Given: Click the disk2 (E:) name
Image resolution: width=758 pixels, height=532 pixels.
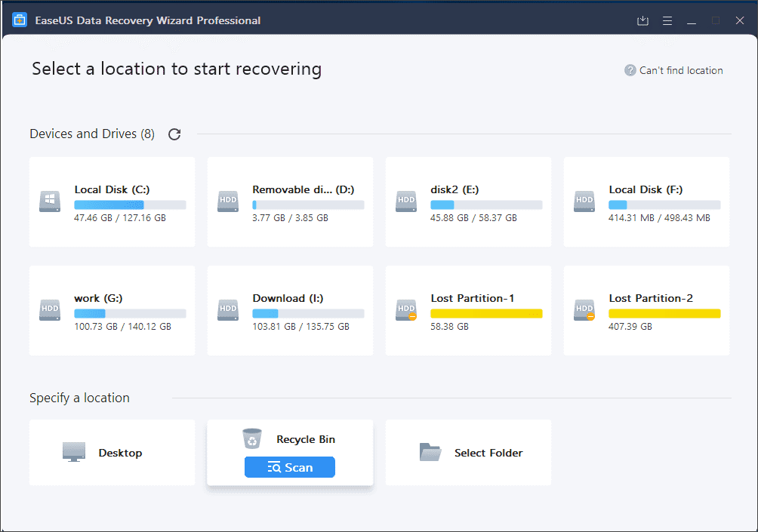Looking at the screenshot, I should tap(454, 190).
